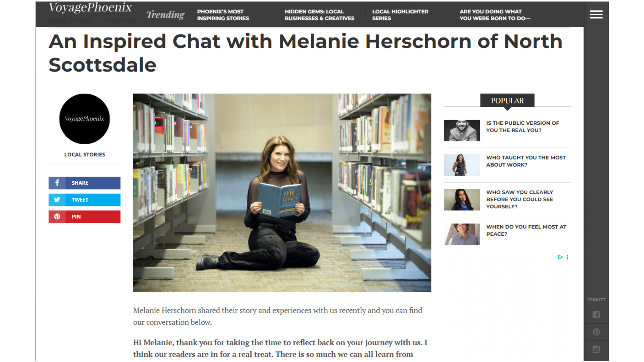Click the Local Stories link under logo
This screenshot has width=644, height=362.
coord(85,155)
